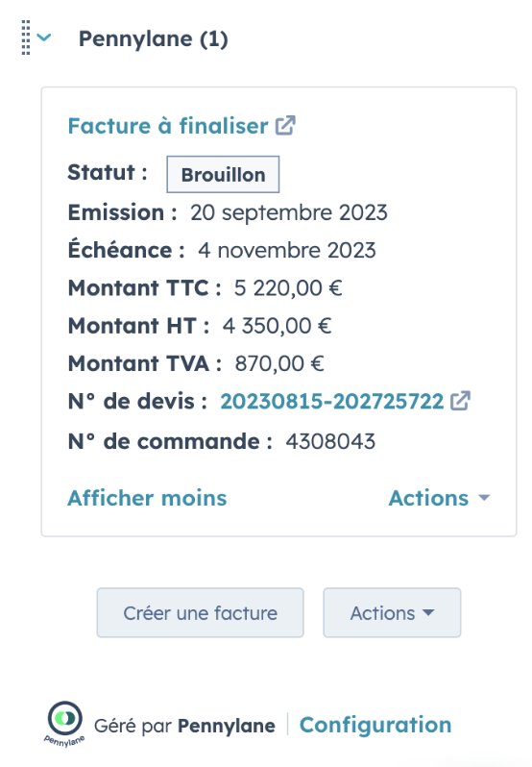Click the order number 4308043 value

(x=330, y=441)
